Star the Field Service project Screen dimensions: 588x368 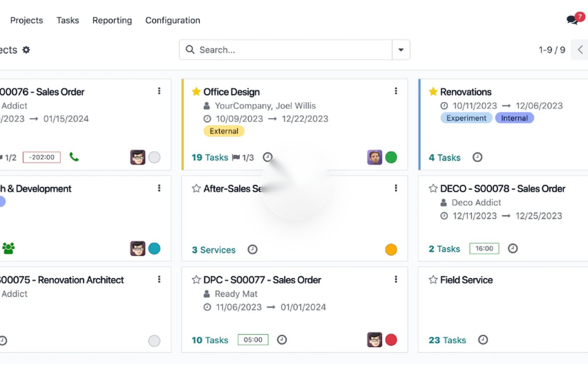click(x=433, y=280)
